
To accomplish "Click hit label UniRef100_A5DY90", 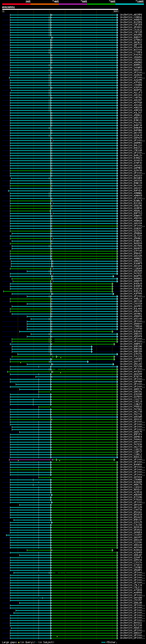I will click(131, 218).
